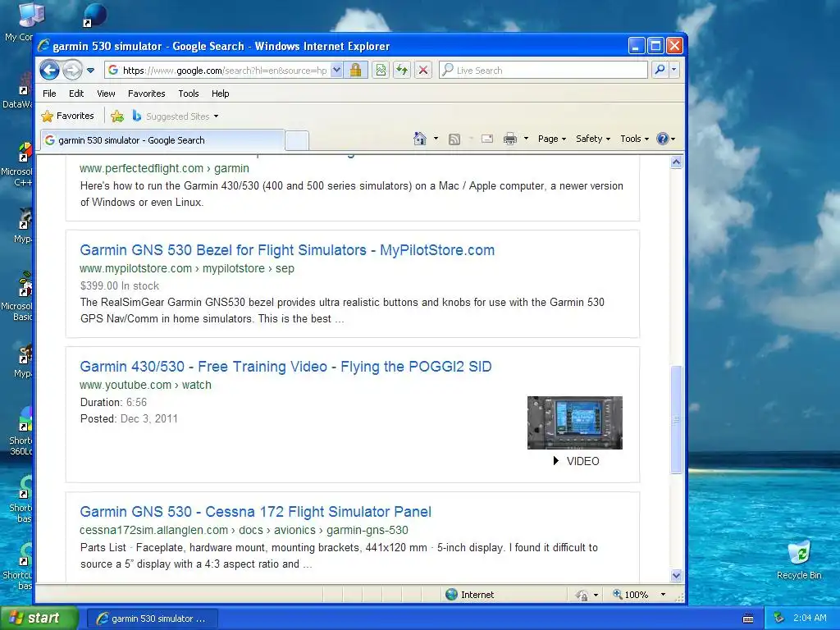This screenshot has height=630, width=840.
Task: Click the $399.00 In stock text
Action: (x=120, y=285)
